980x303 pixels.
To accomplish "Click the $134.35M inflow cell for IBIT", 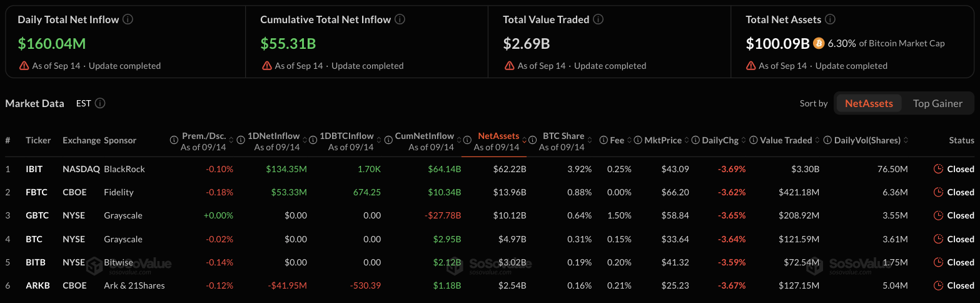I will [x=286, y=169].
